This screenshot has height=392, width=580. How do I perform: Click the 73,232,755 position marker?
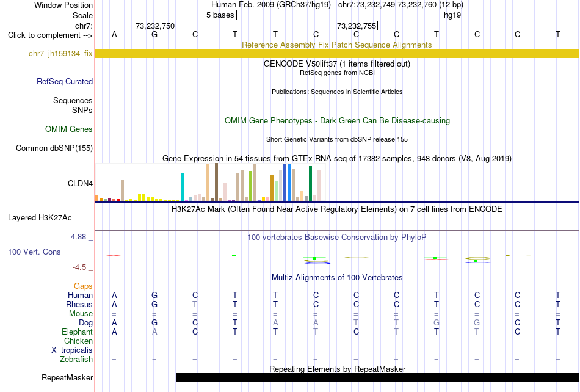click(356, 26)
